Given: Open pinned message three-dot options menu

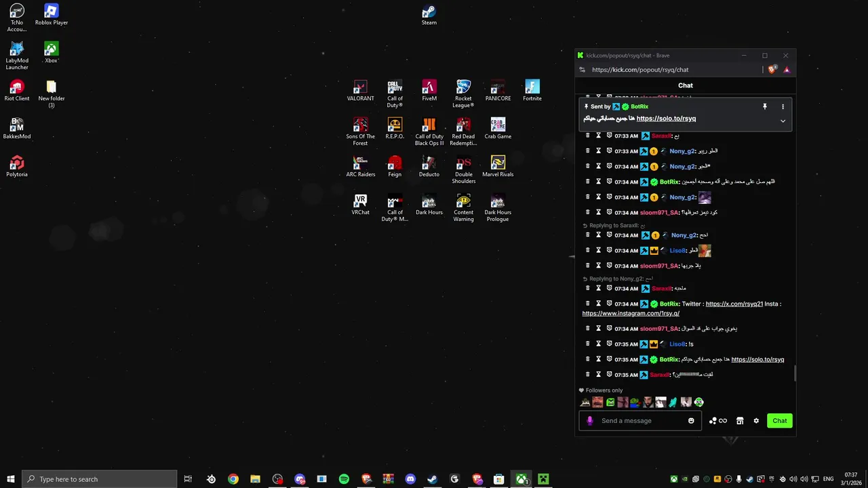Looking at the screenshot, I should 783,106.
